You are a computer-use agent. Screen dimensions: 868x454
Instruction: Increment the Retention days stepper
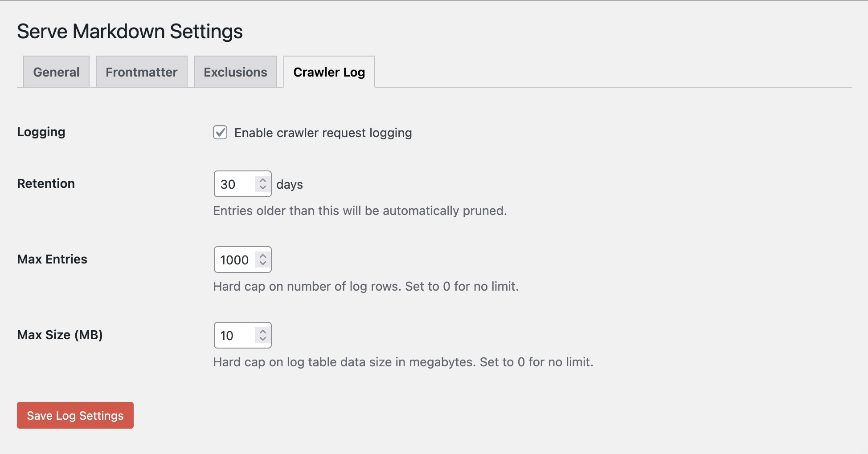(263, 180)
